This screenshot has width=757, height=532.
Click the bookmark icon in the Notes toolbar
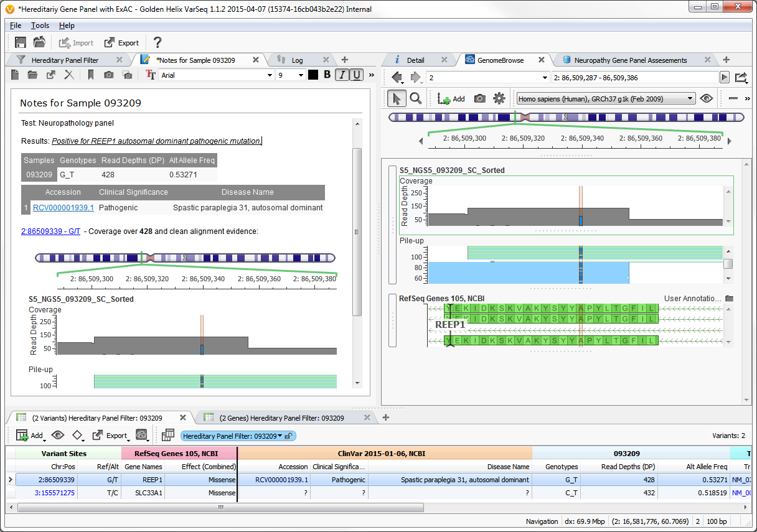91,75
